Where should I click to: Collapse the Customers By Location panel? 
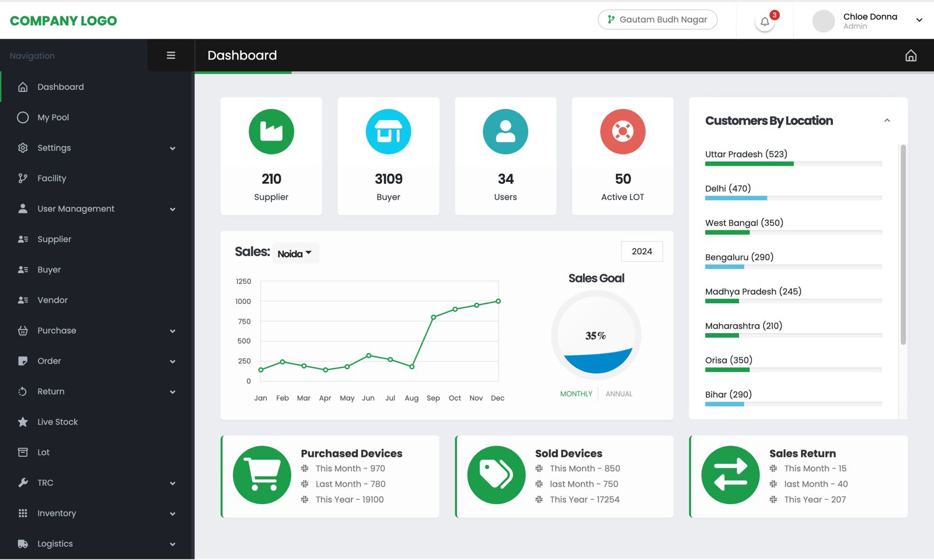coord(887,121)
